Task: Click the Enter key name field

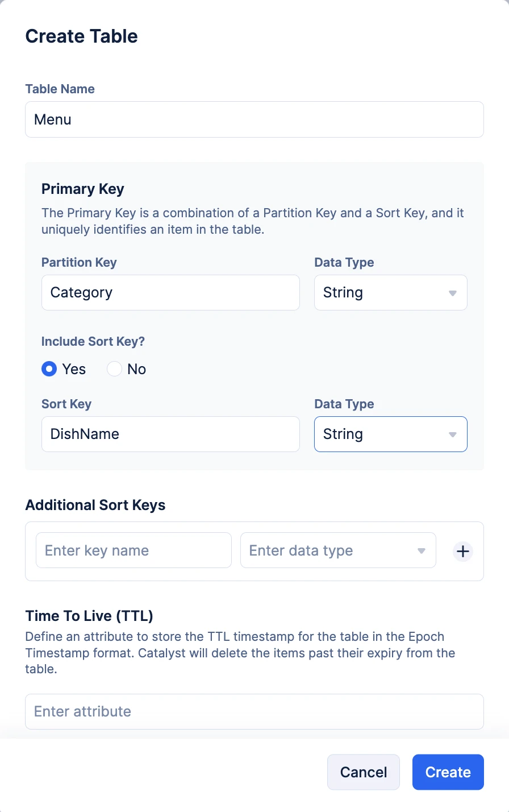Action: pyautogui.click(x=133, y=550)
